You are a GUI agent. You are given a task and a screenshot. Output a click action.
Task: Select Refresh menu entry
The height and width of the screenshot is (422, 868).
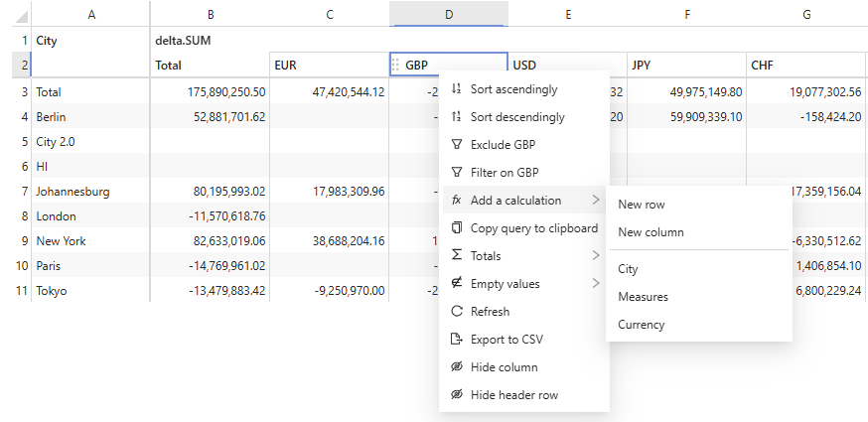pos(524,311)
